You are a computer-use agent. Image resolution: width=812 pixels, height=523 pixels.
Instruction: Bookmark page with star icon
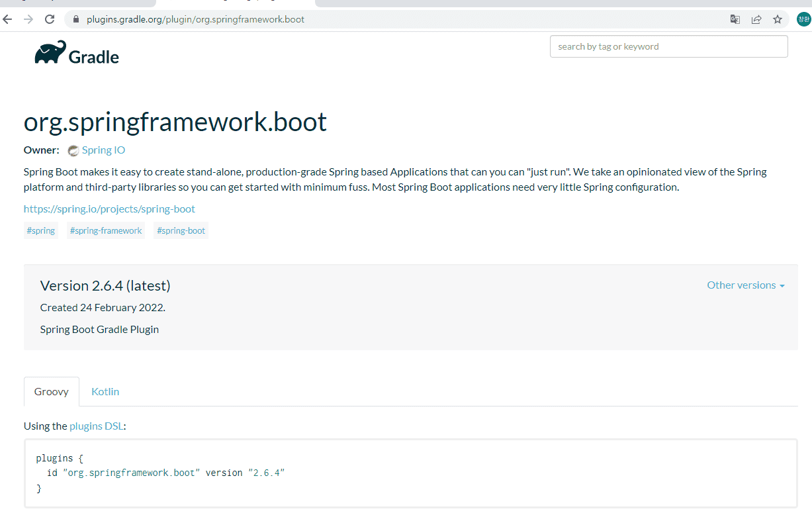pyautogui.click(x=778, y=19)
